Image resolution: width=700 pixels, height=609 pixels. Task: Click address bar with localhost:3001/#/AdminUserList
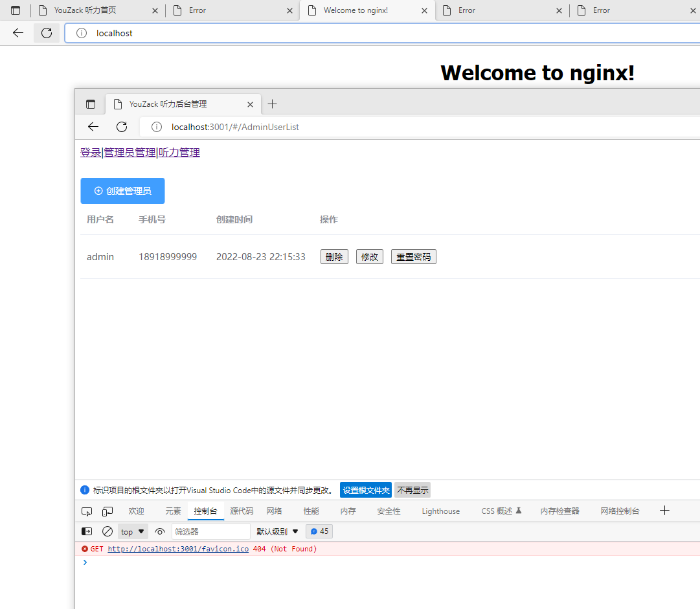420,127
